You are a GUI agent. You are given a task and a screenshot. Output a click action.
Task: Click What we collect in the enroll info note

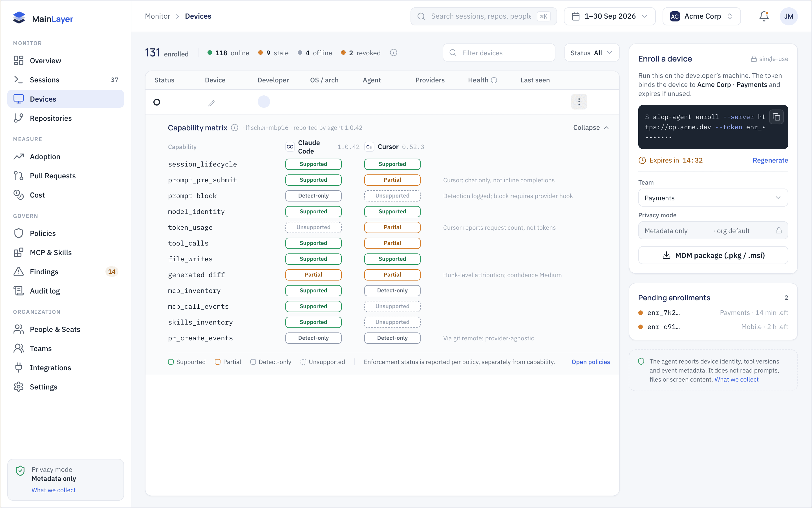click(736, 379)
